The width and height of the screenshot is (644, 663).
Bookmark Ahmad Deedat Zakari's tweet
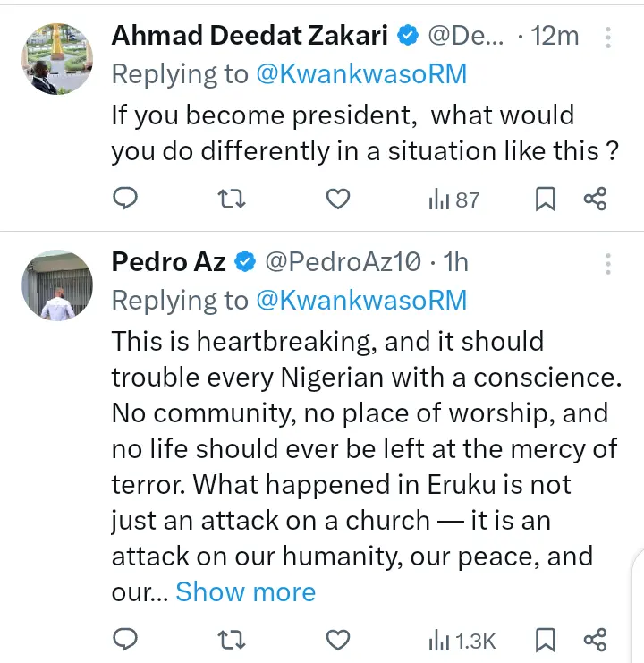point(545,199)
